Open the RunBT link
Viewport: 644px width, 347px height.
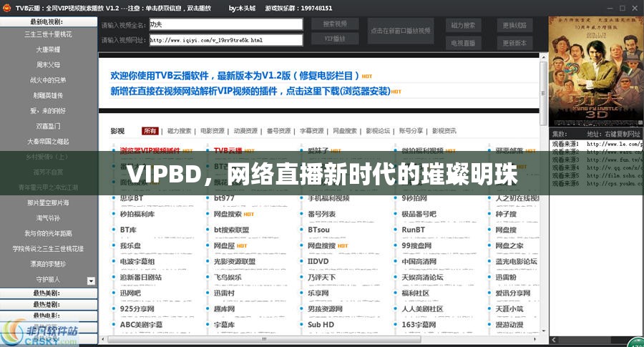point(413,230)
